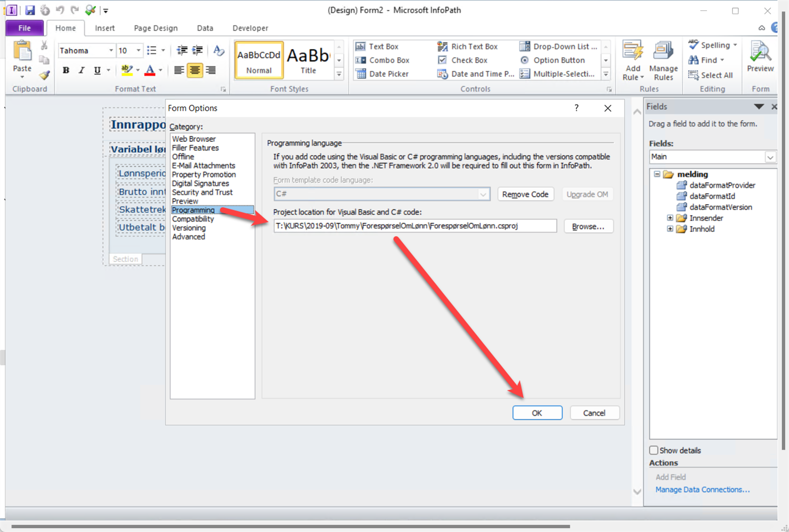Insert a Multiple-Selection List control
This screenshot has height=532, width=789.
[557, 74]
